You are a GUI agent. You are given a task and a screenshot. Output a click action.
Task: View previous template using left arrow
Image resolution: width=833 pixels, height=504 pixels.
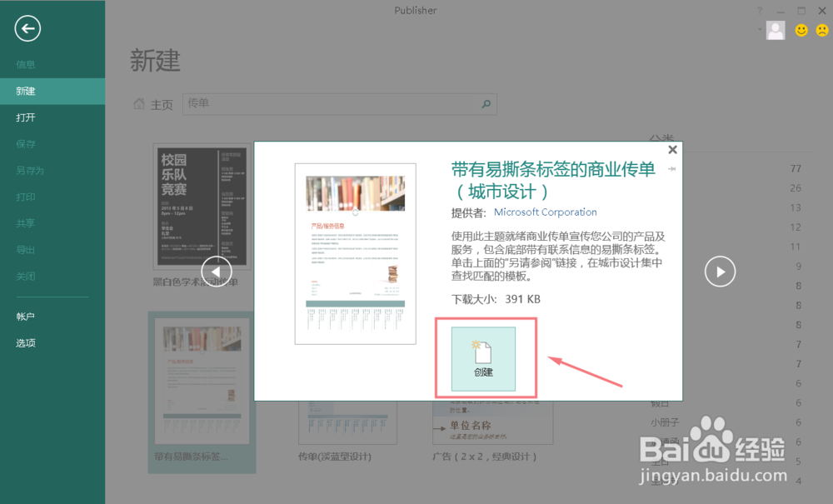coord(217,272)
